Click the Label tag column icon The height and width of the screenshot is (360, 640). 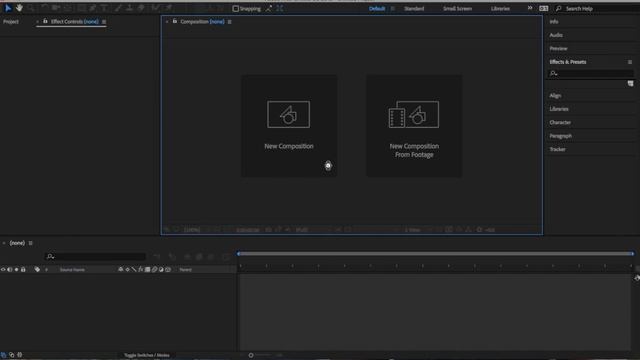coord(37,270)
